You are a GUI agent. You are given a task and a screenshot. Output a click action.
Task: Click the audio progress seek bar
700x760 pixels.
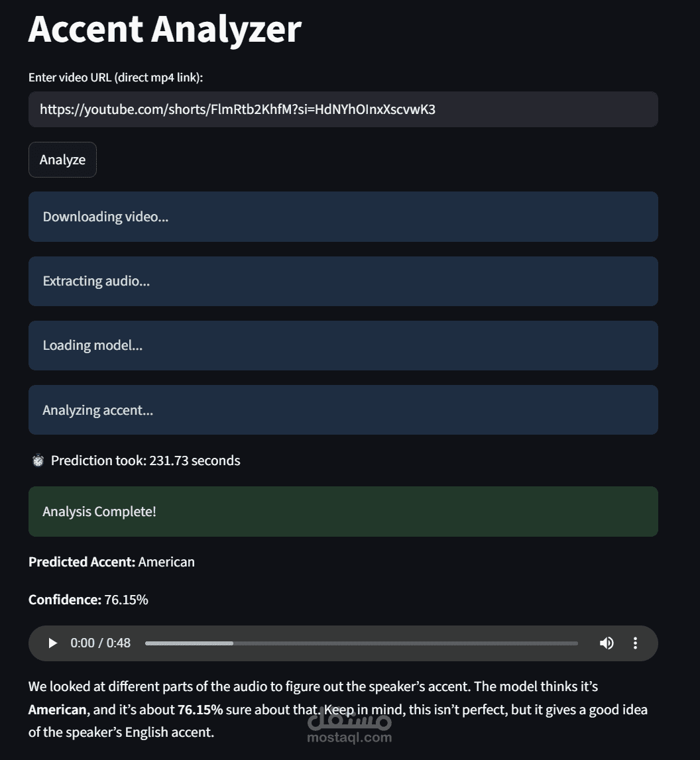coord(361,643)
